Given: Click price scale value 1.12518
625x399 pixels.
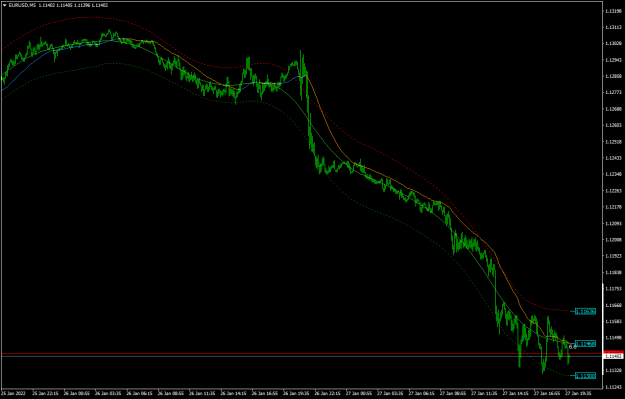Looking at the screenshot, I should tap(613, 142).
